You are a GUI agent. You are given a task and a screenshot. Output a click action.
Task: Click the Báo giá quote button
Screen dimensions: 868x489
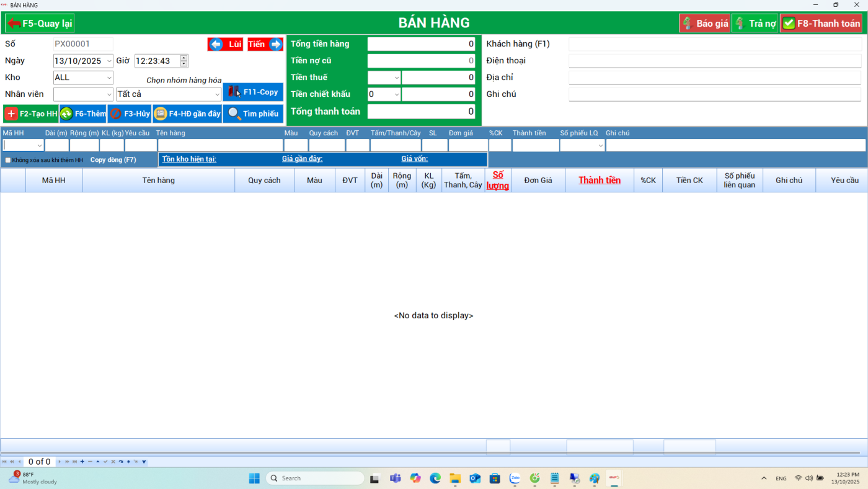point(705,24)
